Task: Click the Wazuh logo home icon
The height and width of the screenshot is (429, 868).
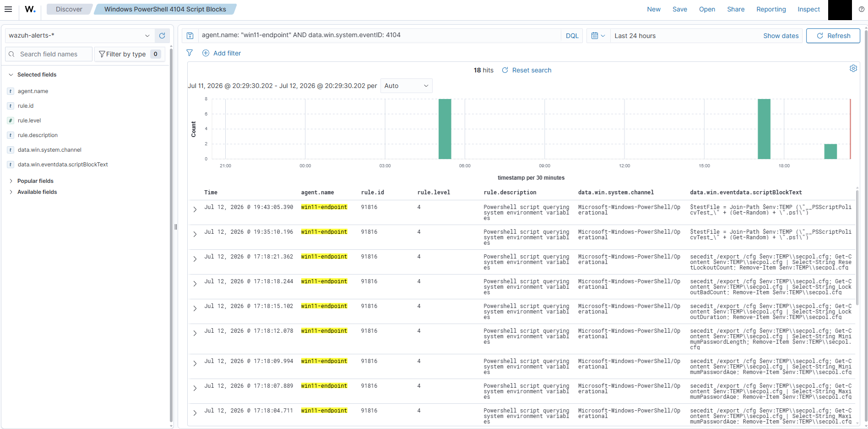Action: (x=30, y=9)
